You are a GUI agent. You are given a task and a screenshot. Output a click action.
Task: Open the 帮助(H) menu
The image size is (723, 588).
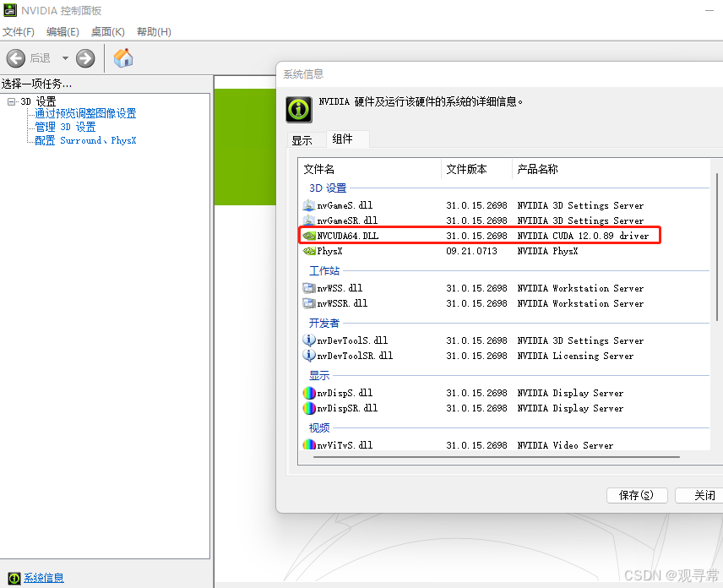tap(154, 32)
